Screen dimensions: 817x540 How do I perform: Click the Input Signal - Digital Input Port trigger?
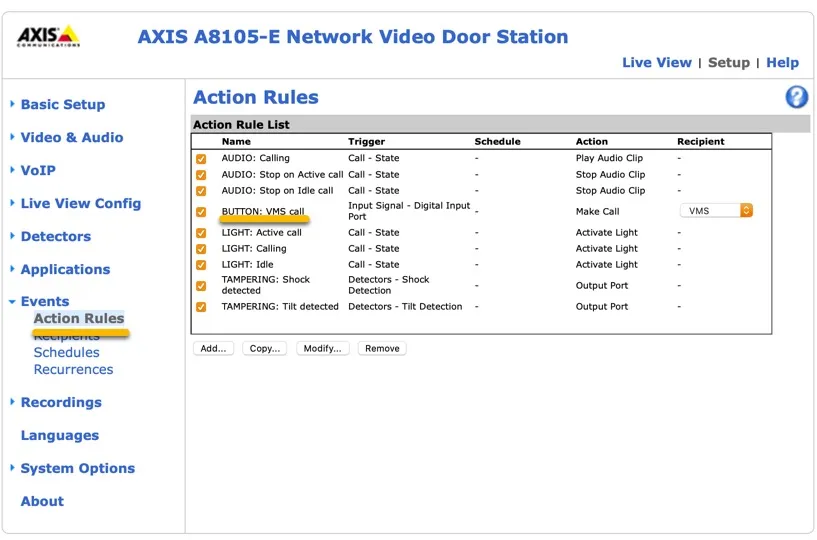(409, 211)
